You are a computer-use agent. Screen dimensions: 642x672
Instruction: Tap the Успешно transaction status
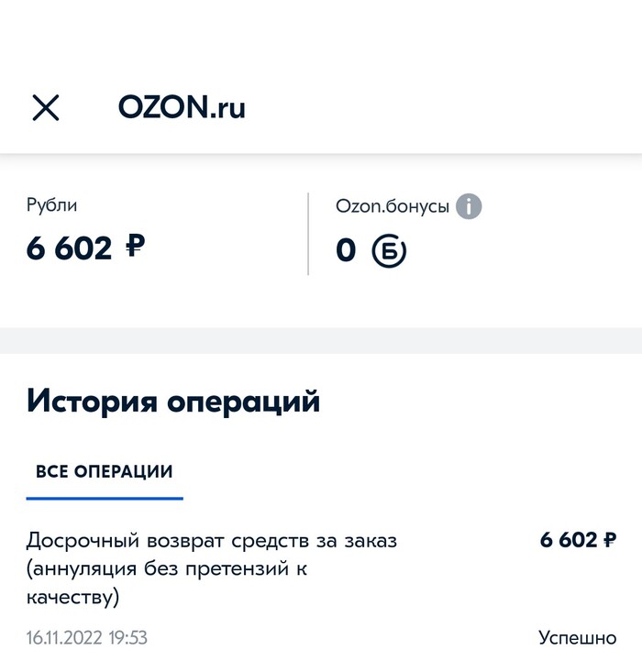[577, 637]
